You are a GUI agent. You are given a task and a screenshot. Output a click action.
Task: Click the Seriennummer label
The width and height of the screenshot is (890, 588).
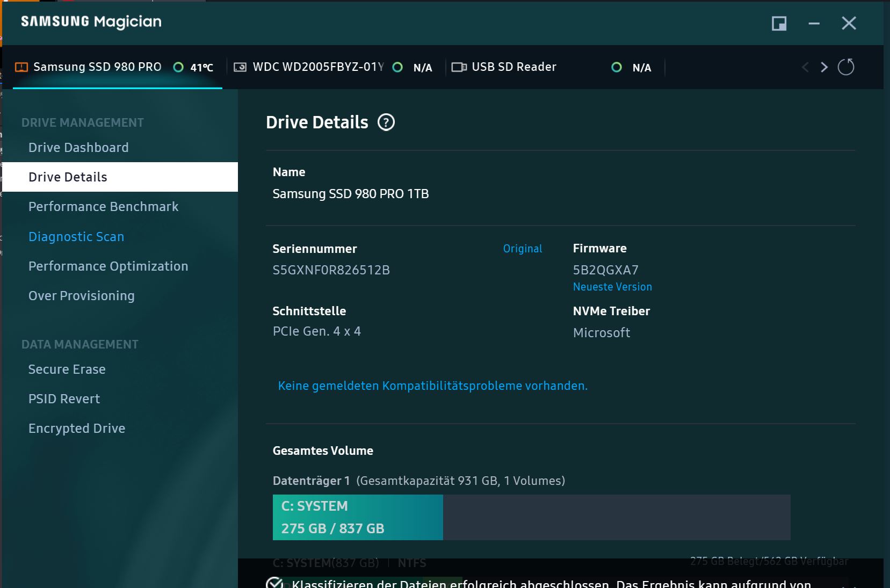315,249
